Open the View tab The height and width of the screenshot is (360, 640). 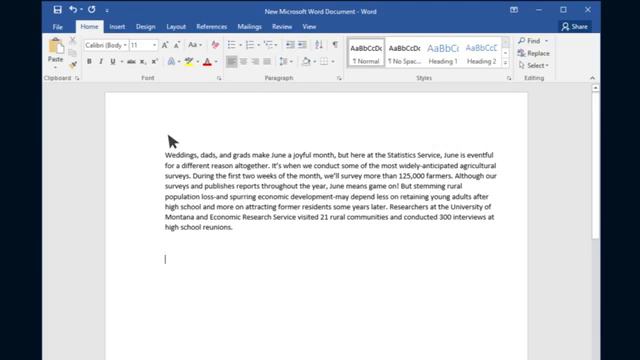pyautogui.click(x=309, y=27)
